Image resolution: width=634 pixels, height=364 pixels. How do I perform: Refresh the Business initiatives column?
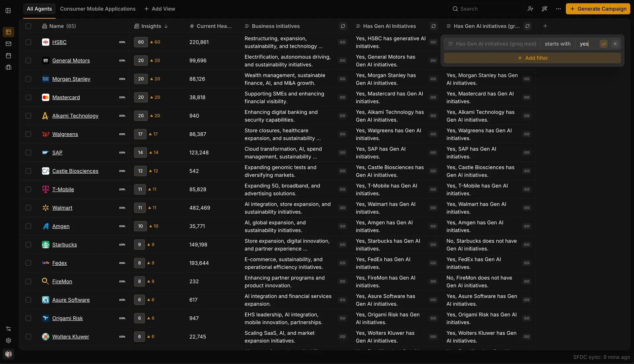[343, 26]
